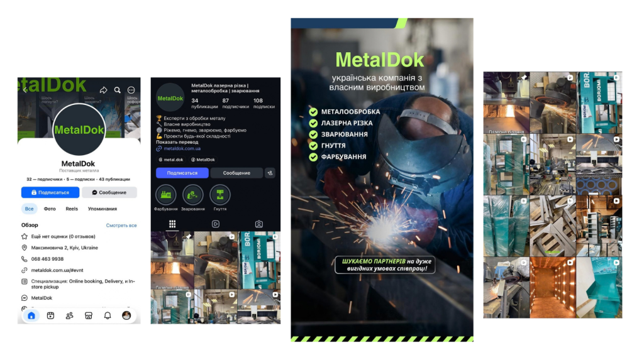Screen dimensions: 644x360
Task: Tap the metal.dok Threads badge
Action: [170, 160]
